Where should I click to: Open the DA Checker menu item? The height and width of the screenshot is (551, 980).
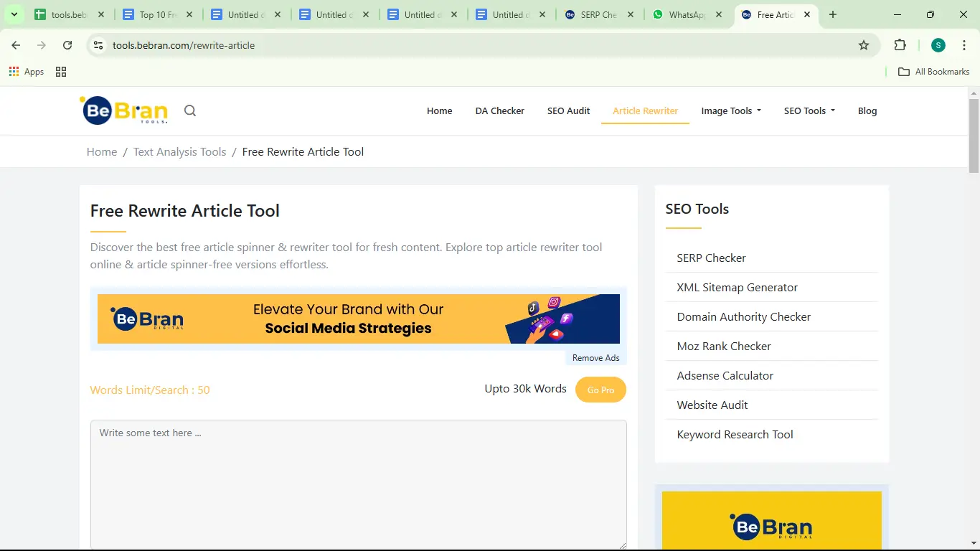(x=499, y=110)
